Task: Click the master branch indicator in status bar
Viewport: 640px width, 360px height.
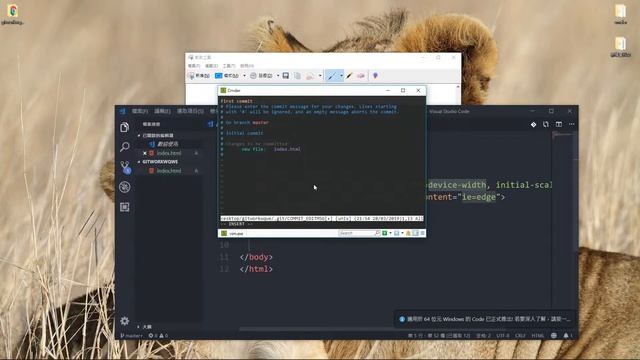Action: pos(131,336)
